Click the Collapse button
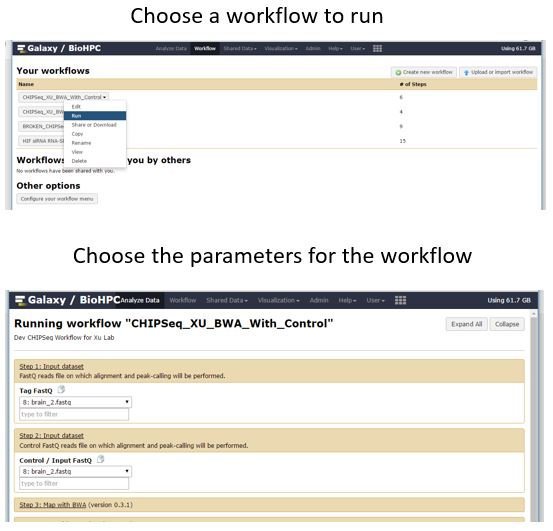553x531 pixels. point(506,324)
